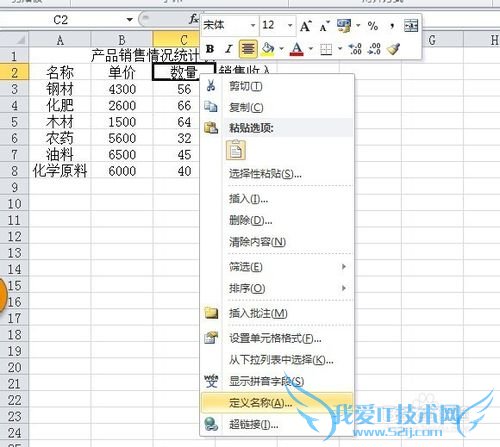Click the scissors cut icon
500x447 pixels.
pyautogui.click(x=211, y=86)
